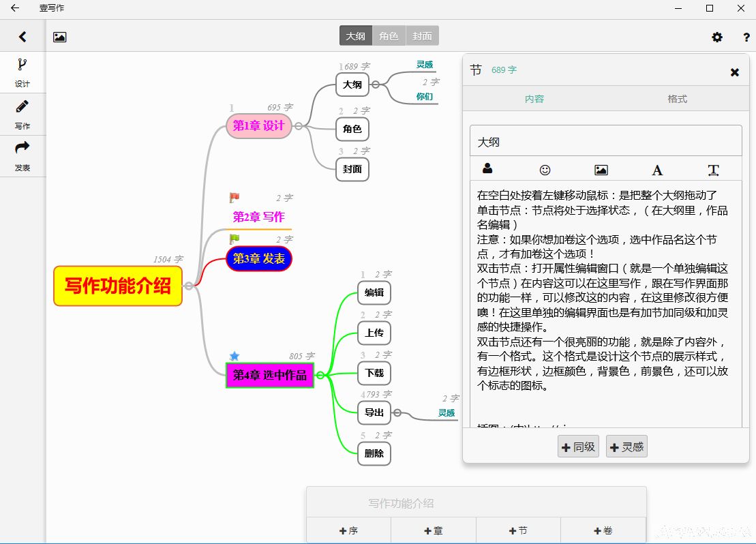Viewport: 756px width, 544px height.
Task: Collapse the 导出 node's children
Action: click(x=397, y=412)
